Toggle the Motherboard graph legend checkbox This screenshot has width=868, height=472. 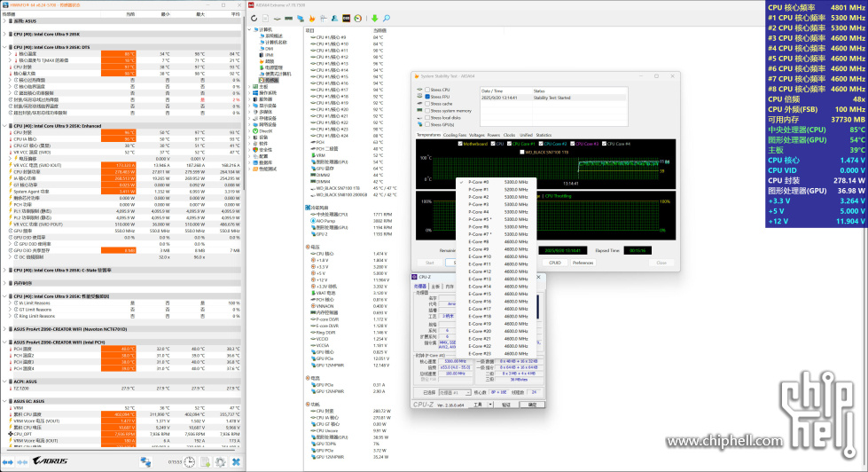tap(460, 143)
